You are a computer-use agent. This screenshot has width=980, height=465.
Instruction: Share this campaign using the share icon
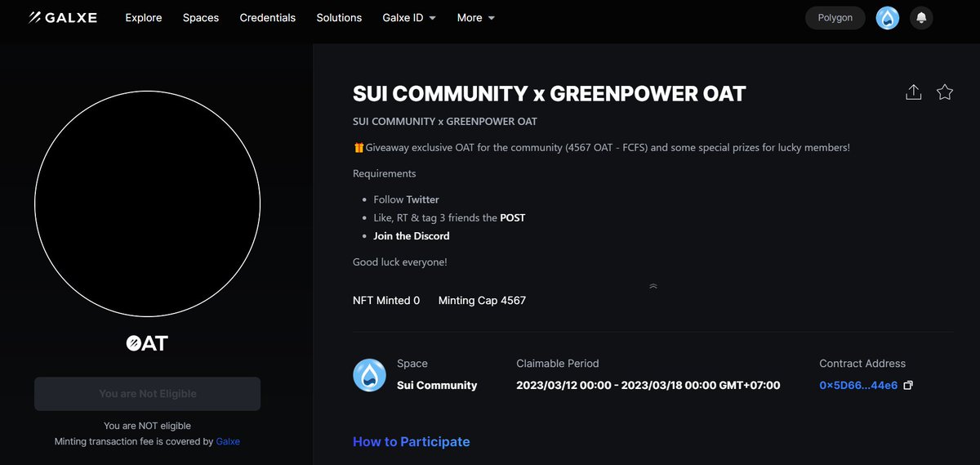pos(914,92)
